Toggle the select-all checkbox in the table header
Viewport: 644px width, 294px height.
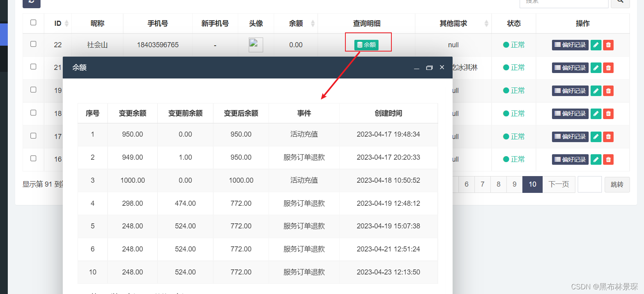click(34, 23)
